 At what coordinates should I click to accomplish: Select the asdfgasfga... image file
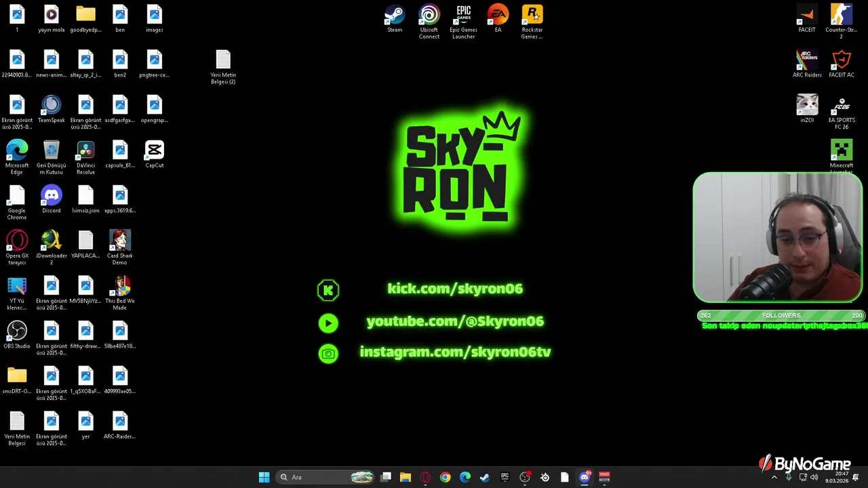click(120, 109)
